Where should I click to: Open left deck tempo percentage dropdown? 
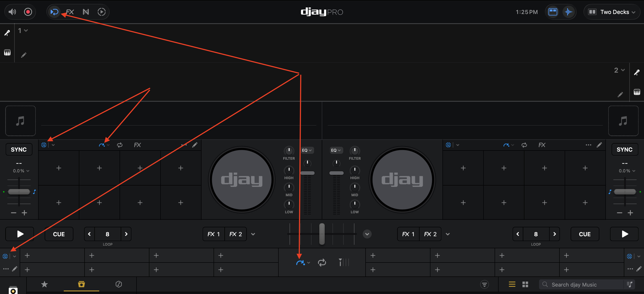21,171
